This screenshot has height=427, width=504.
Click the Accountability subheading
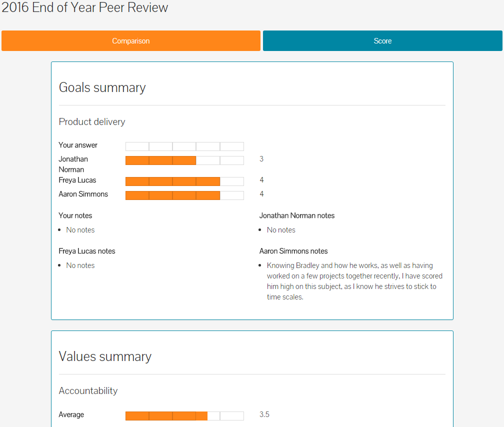[x=88, y=390]
